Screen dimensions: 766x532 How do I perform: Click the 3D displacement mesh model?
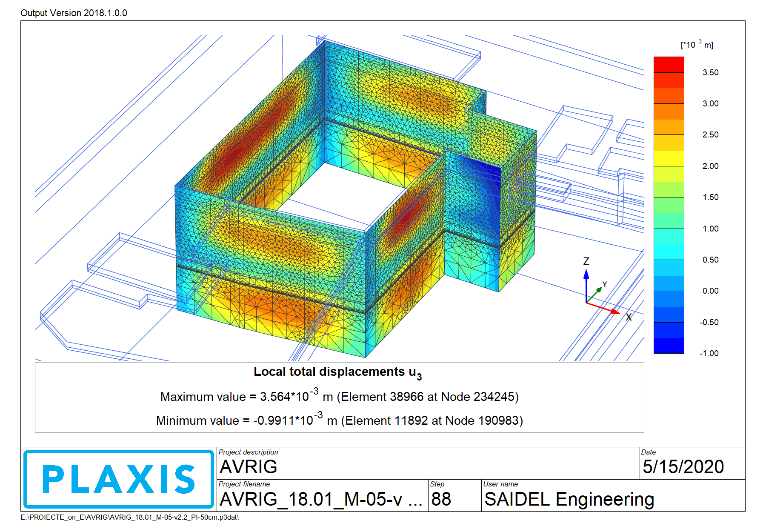(x=355, y=200)
